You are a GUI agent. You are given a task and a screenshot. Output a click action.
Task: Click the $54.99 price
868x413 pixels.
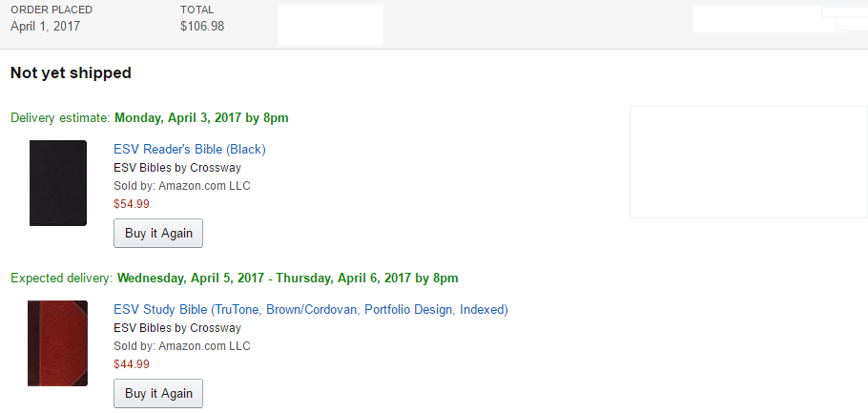point(132,203)
